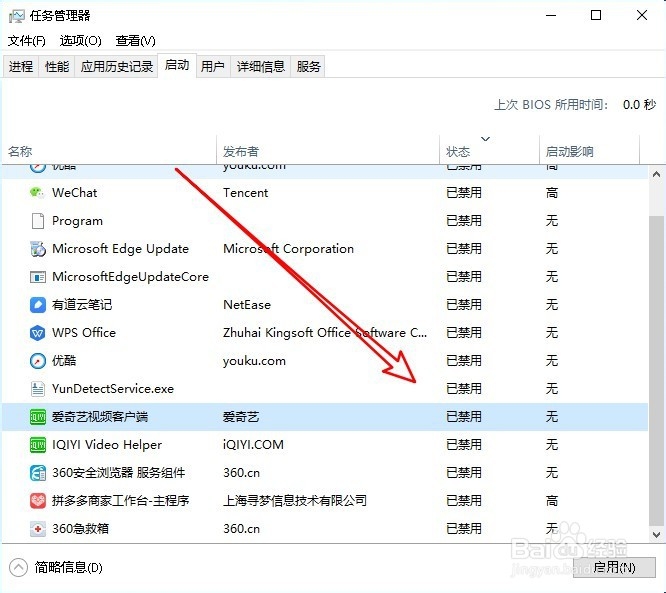Click the 上海寻梦信息技术有限公司 publisher cell
Screen dimensions: 666x593
[295, 501]
